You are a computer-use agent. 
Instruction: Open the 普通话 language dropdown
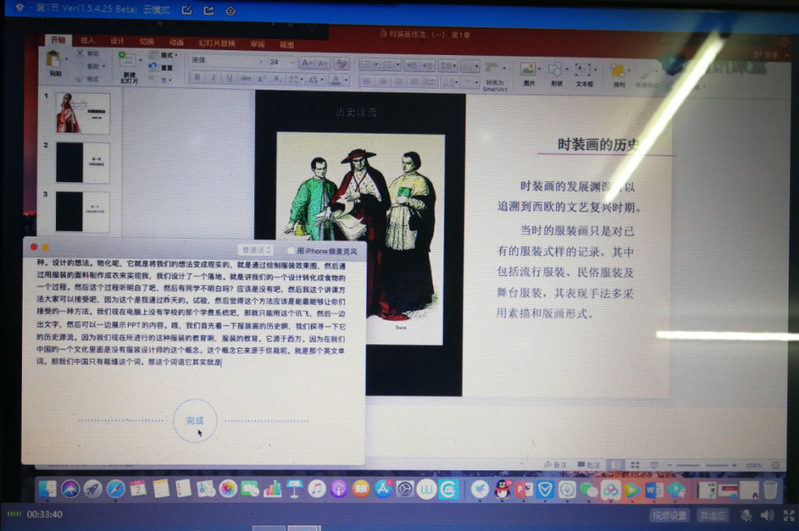click(257, 249)
